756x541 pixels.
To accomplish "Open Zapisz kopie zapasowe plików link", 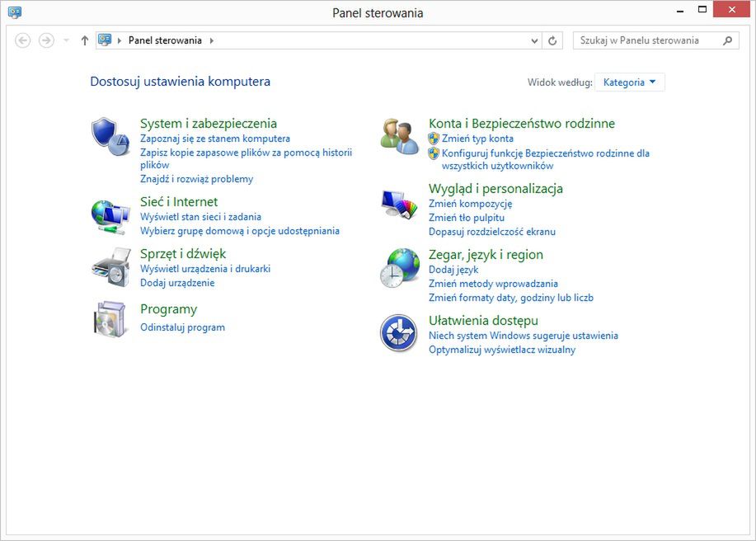I will (246, 158).
